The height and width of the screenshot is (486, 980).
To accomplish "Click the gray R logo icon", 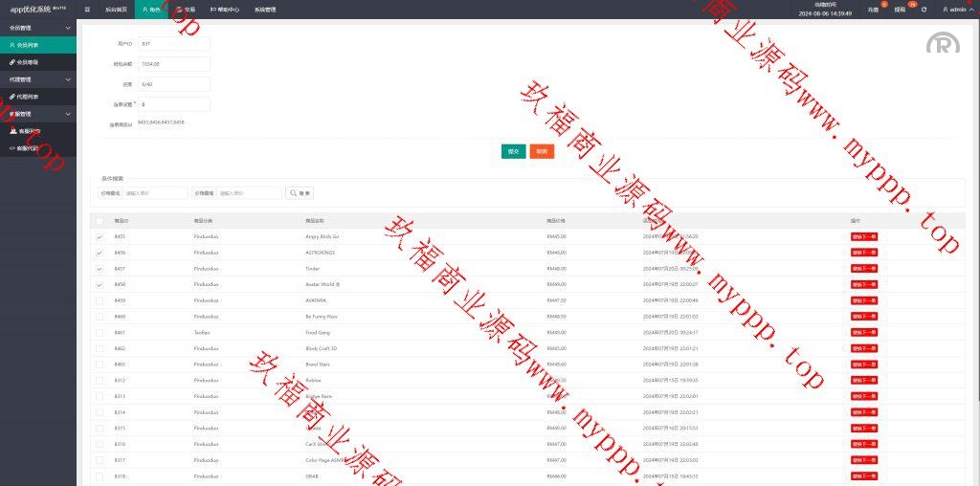I will tap(943, 44).
